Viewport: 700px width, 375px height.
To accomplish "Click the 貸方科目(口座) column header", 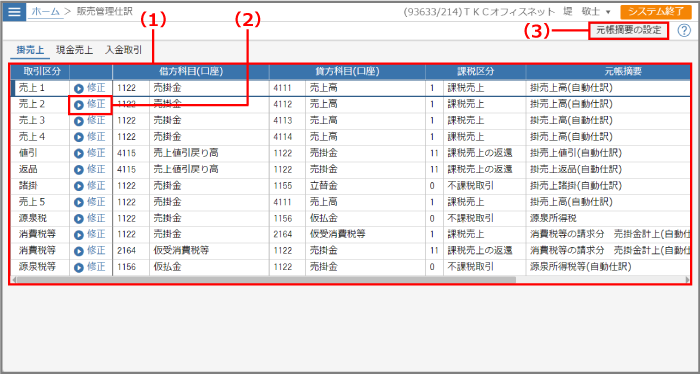I will 347,72.
